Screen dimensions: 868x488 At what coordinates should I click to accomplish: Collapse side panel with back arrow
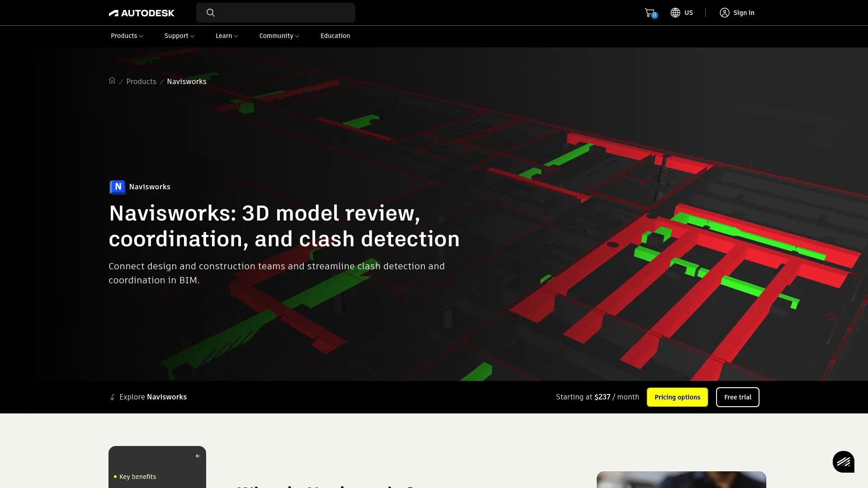pos(198,456)
